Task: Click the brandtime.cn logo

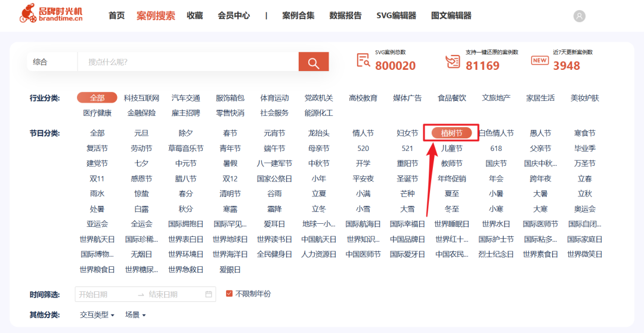Action: [51, 13]
